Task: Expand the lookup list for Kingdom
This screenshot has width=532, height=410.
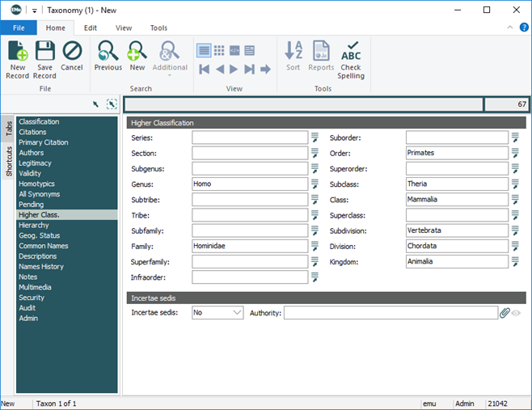Action: (x=515, y=262)
